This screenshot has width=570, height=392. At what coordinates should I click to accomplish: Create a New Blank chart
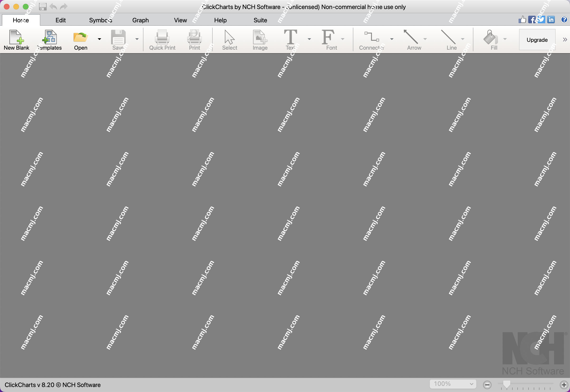pyautogui.click(x=16, y=40)
